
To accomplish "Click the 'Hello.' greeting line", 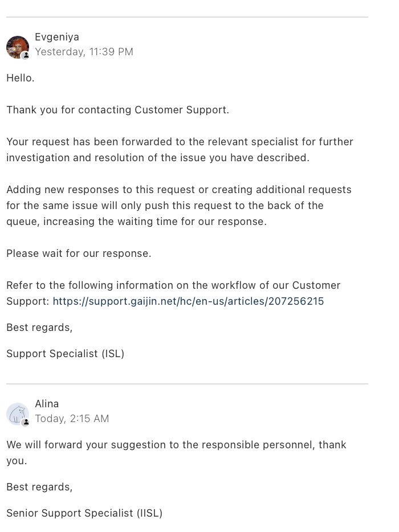I will tap(21, 78).
